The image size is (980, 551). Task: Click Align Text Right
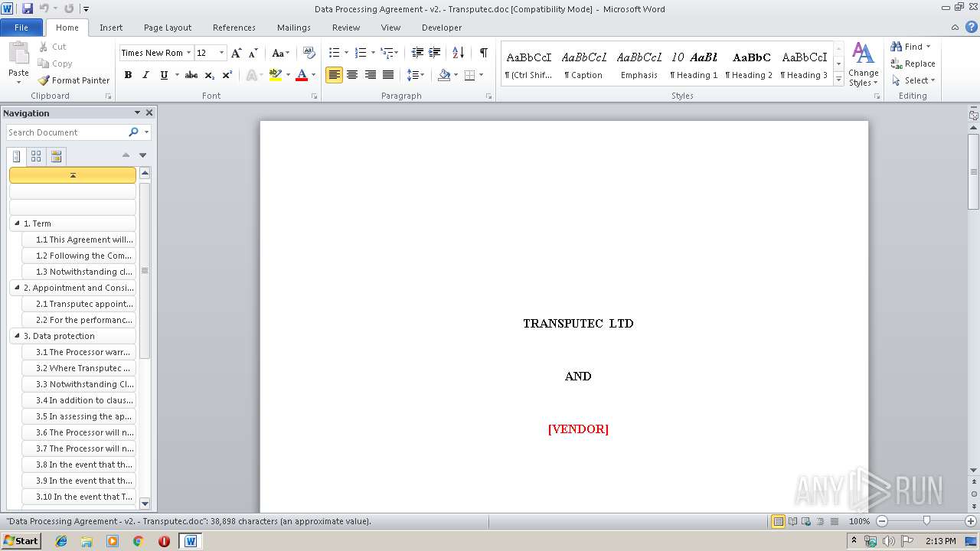click(371, 75)
